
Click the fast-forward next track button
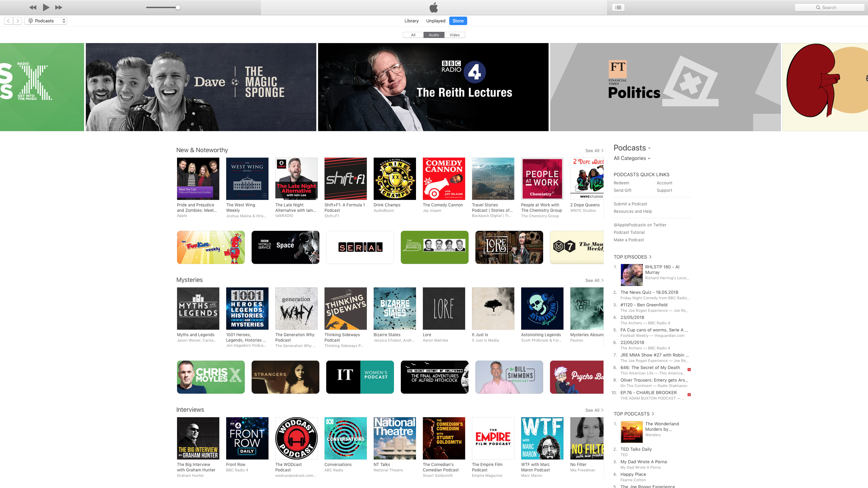point(59,7)
